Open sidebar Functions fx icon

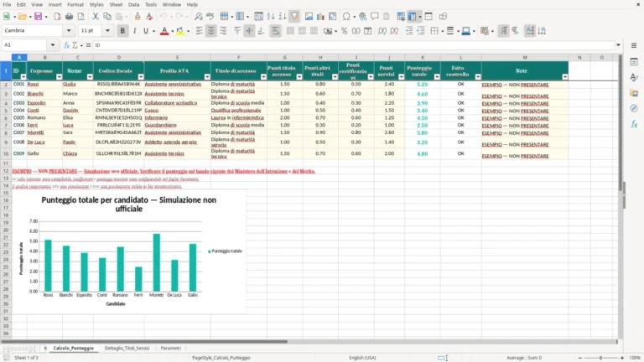pos(634,124)
